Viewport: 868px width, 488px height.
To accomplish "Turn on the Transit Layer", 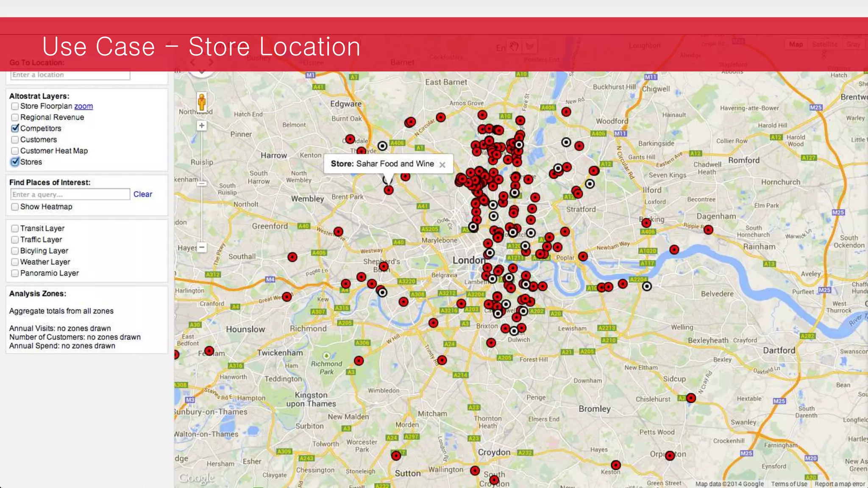I will click(15, 228).
